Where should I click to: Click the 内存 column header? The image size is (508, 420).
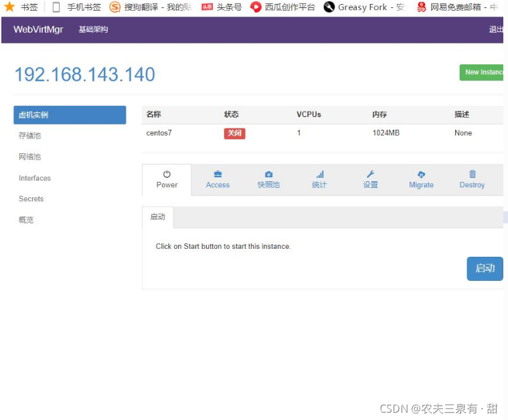tap(379, 114)
